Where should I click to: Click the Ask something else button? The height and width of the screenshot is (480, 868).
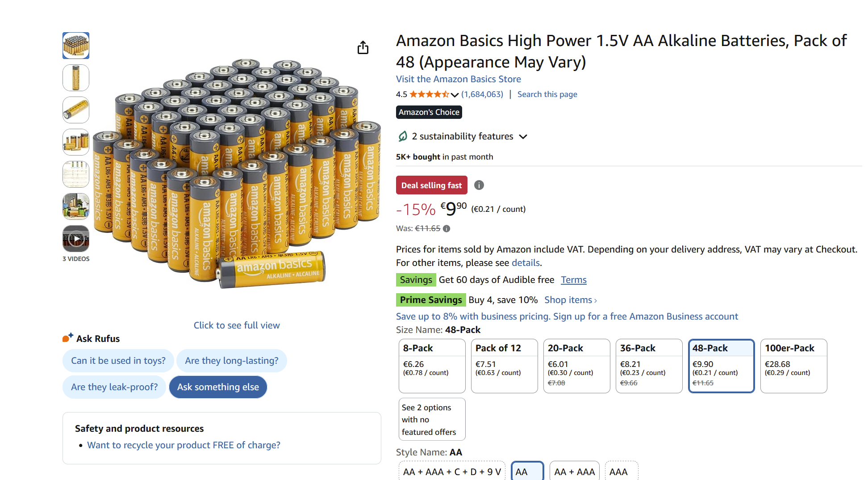pos(218,387)
